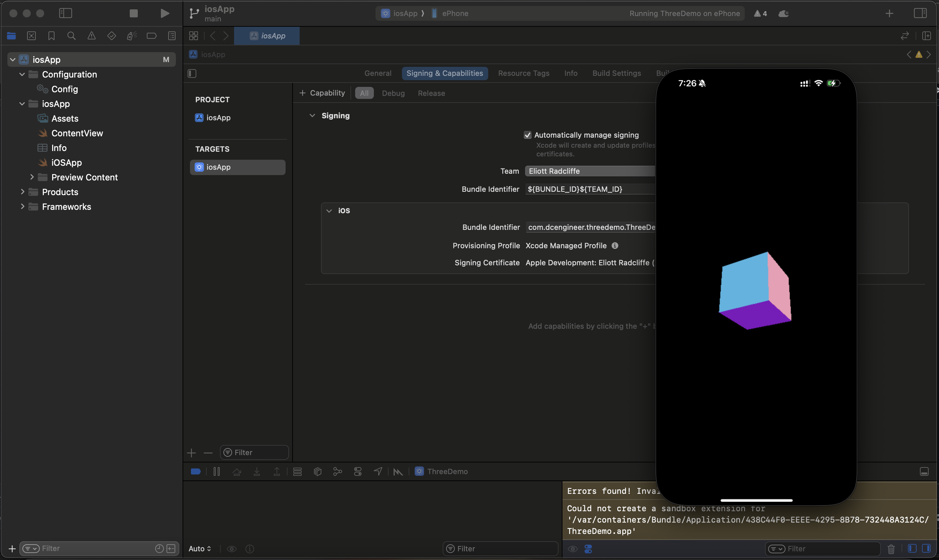Image resolution: width=939 pixels, height=560 pixels.
Task: Switch to the Build Settings tab
Action: pos(616,73)
